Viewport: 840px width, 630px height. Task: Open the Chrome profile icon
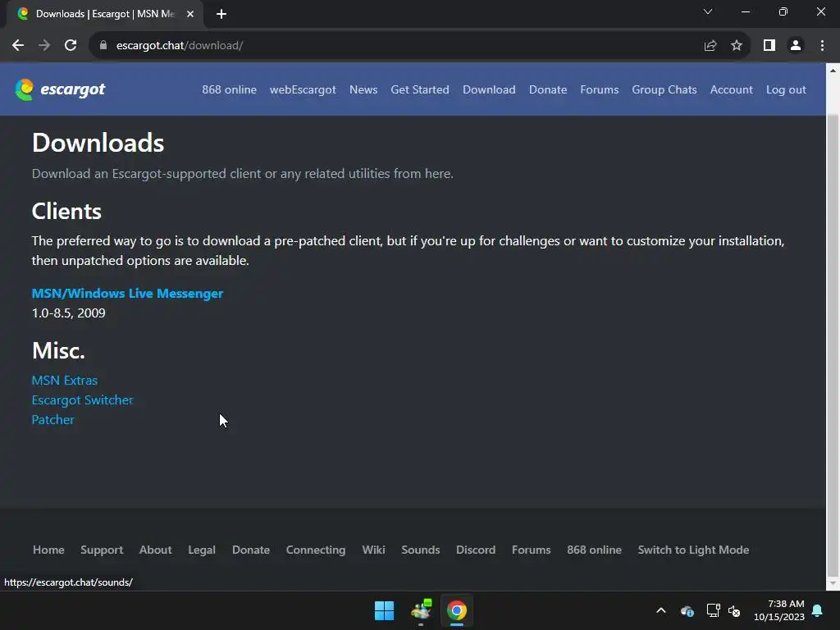point(796,46)
